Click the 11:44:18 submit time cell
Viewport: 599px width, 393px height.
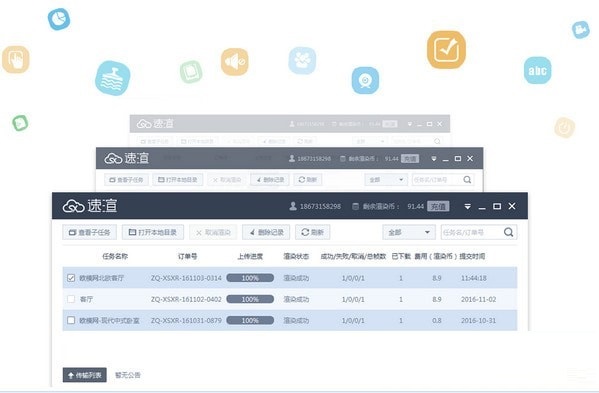coord(474,278)
